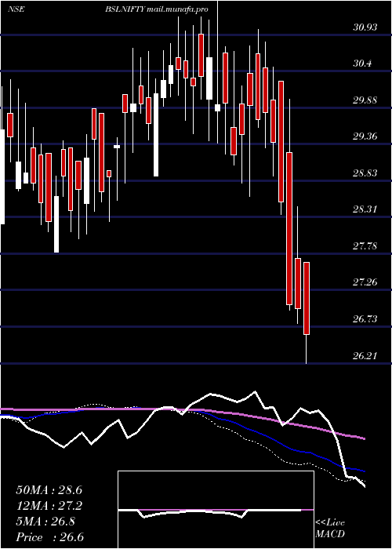The image size is (392, 549).
Task: Click the NSE exchange label
Action: 16,9
